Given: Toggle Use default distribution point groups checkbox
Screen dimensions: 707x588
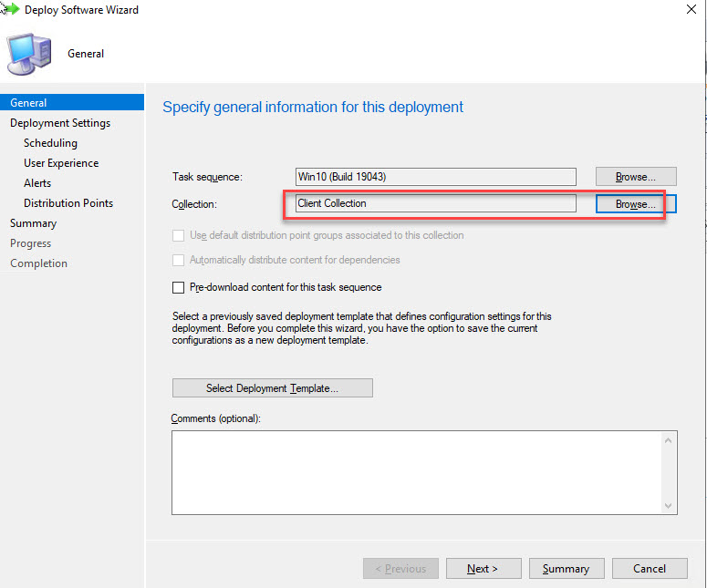Looking at the screenshot, I should pyautogui.click(x=179, y=235).
